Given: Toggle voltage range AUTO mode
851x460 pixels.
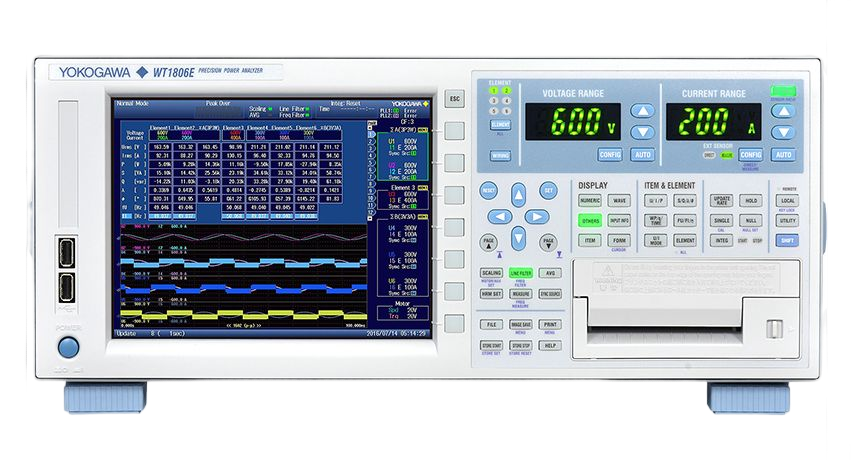Looking at the screenshot, I should (645, 155).
